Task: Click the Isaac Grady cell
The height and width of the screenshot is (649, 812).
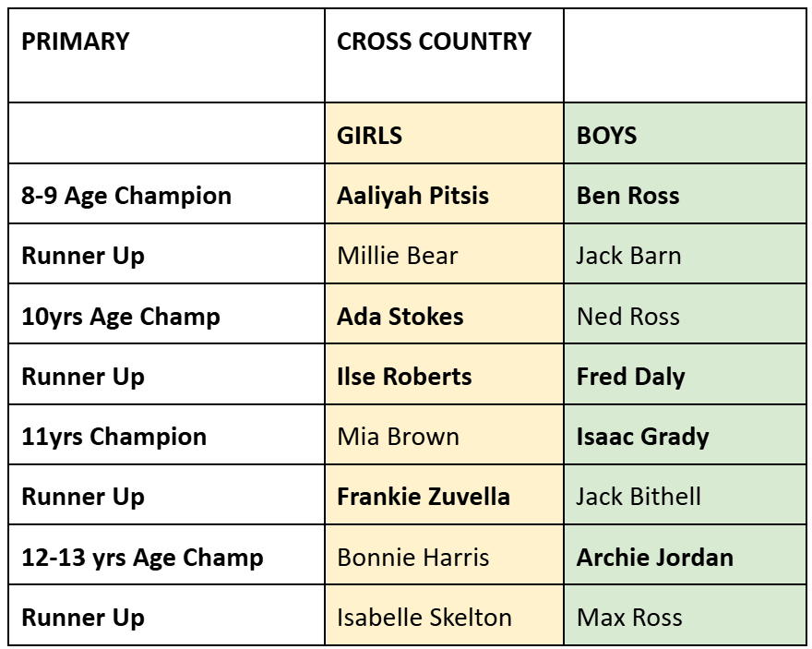Action: coord(685,435)
